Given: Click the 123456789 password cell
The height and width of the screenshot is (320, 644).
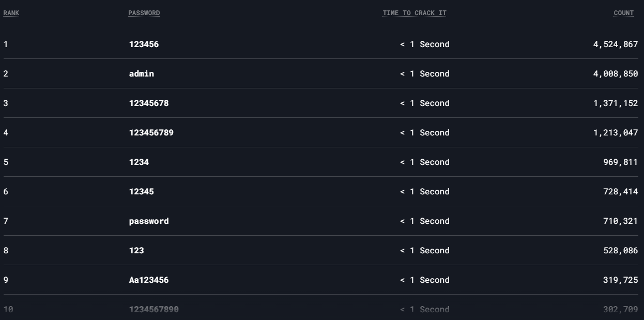Looking at the screenshot, I should click(x=151, y=133).
